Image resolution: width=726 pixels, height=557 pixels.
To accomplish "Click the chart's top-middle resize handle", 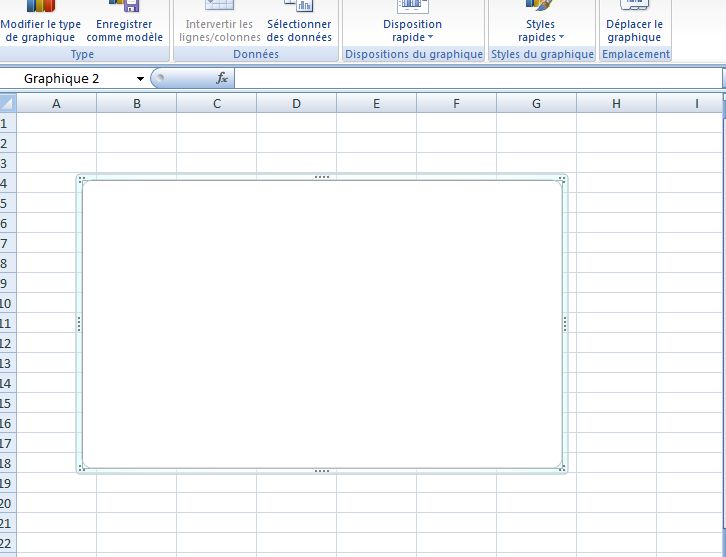I will click(x=321, y=177).
